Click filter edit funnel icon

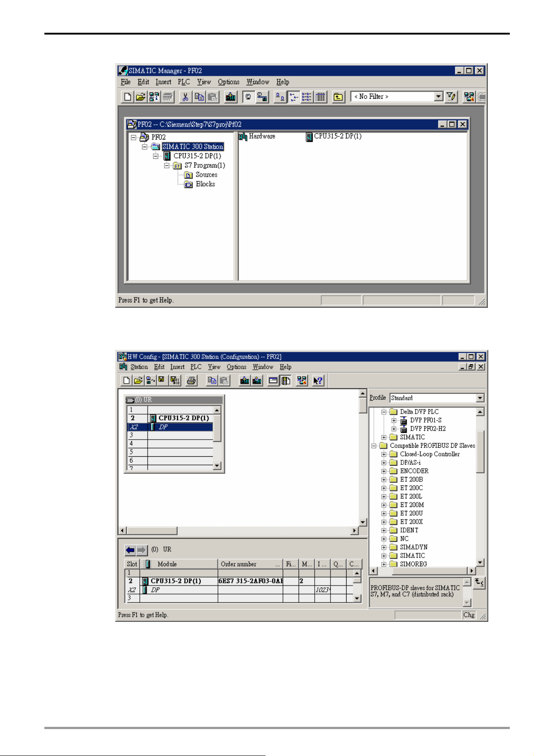(x=452, y=97)
